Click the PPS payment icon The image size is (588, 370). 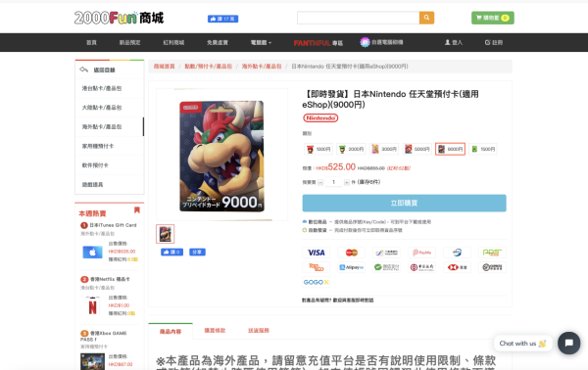pos(492,253)
